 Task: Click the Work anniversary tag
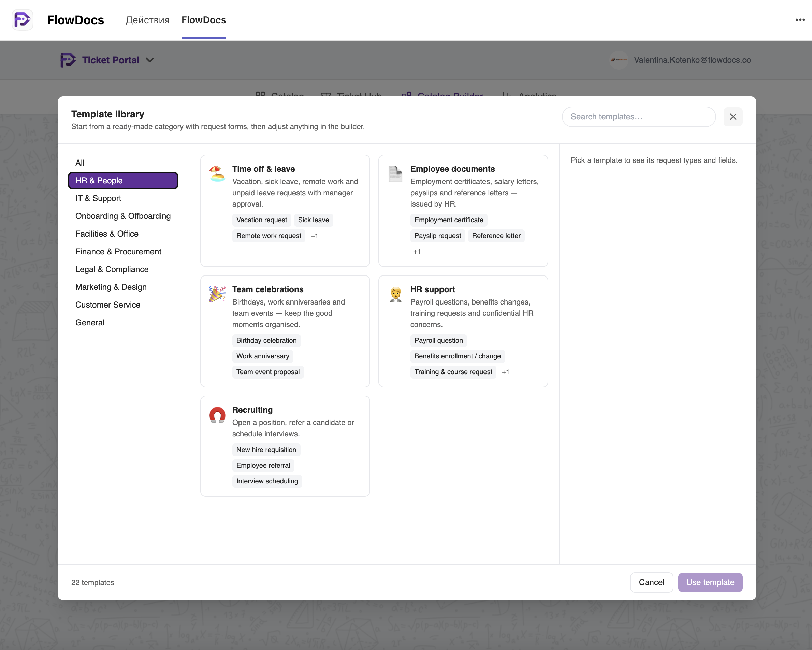pos(262,356)
